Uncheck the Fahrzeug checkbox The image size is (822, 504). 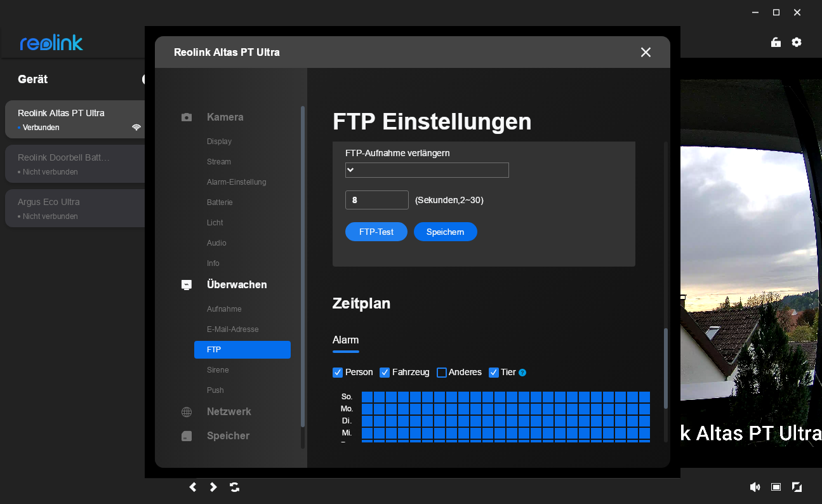[385, 373]
